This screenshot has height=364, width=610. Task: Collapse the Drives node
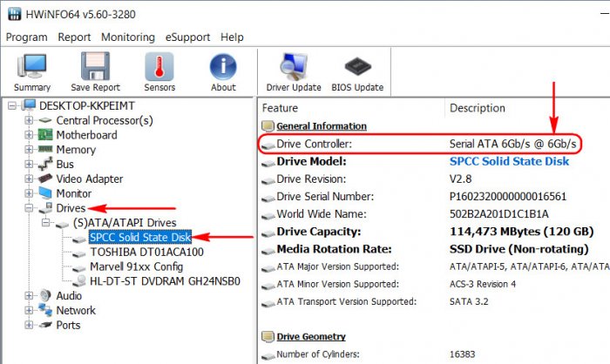pos(29,208)
